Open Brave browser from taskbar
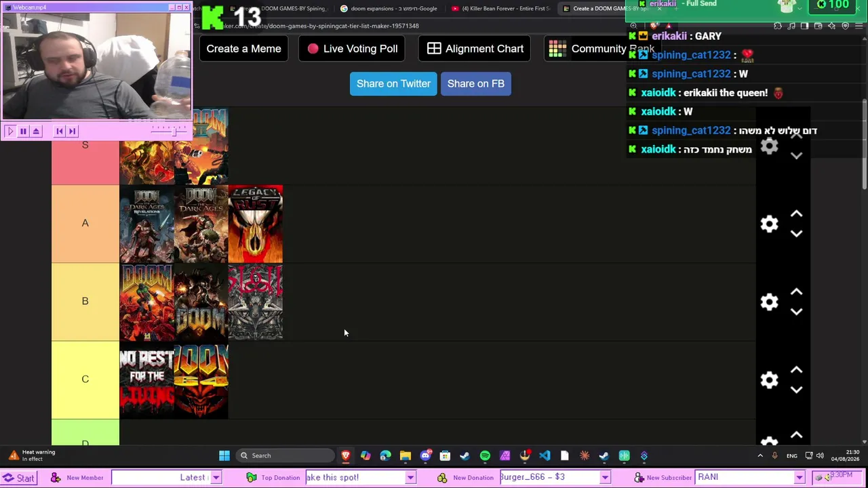Screen dimensions: 868x488 346,455
